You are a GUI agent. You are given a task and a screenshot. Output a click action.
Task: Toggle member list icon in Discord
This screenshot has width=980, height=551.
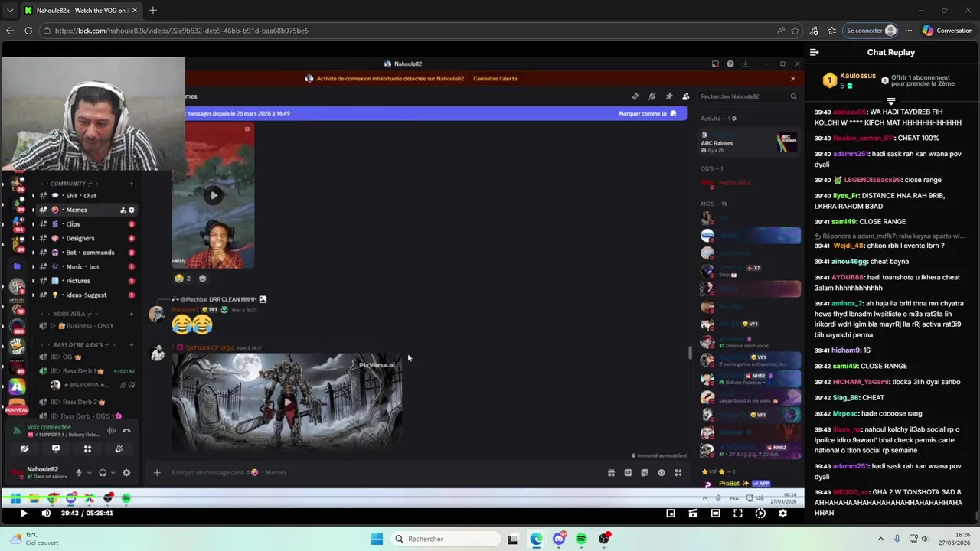click(x=685, y=96)
